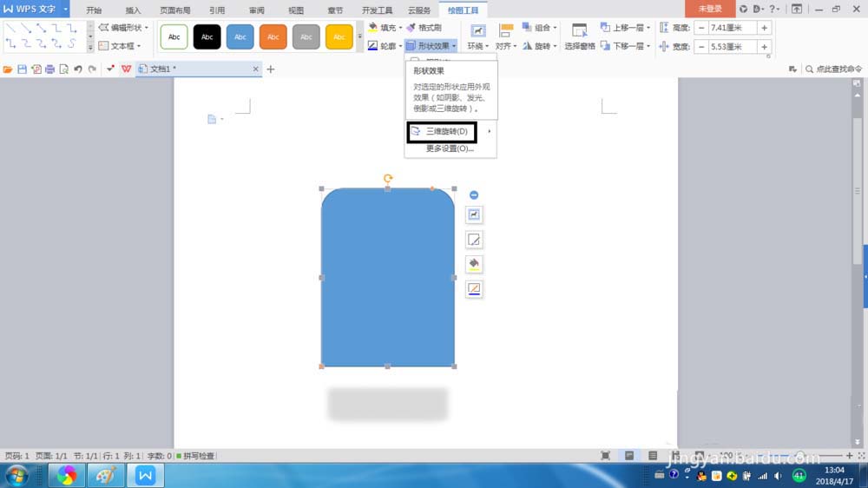Switch to the 开始 ribbon tab

point(94,10)
